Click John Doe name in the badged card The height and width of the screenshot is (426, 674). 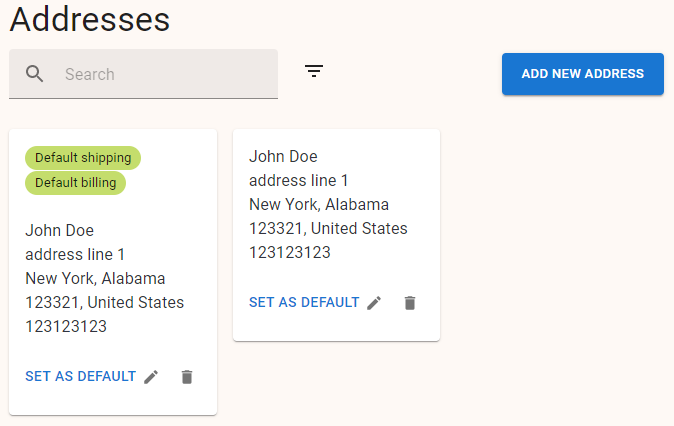(x=59, y=230)
